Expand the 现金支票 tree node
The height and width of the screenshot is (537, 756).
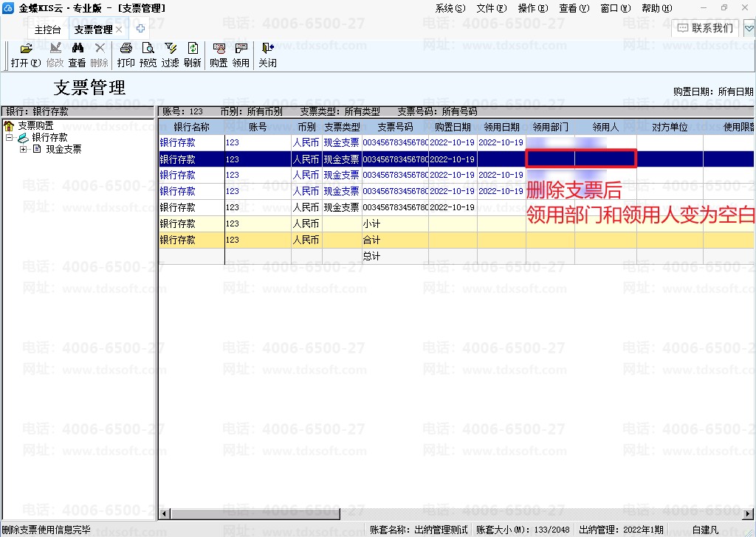click(x=23, y=149)
